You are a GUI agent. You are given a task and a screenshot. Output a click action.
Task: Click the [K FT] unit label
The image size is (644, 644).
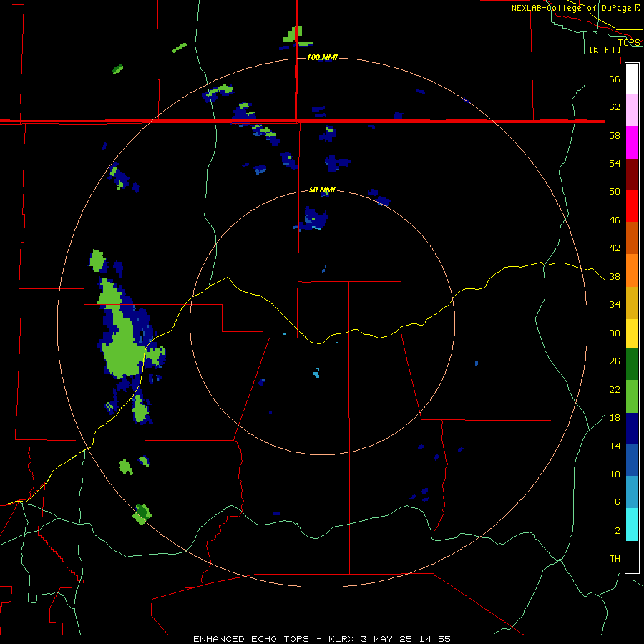[x=605, y=49]
